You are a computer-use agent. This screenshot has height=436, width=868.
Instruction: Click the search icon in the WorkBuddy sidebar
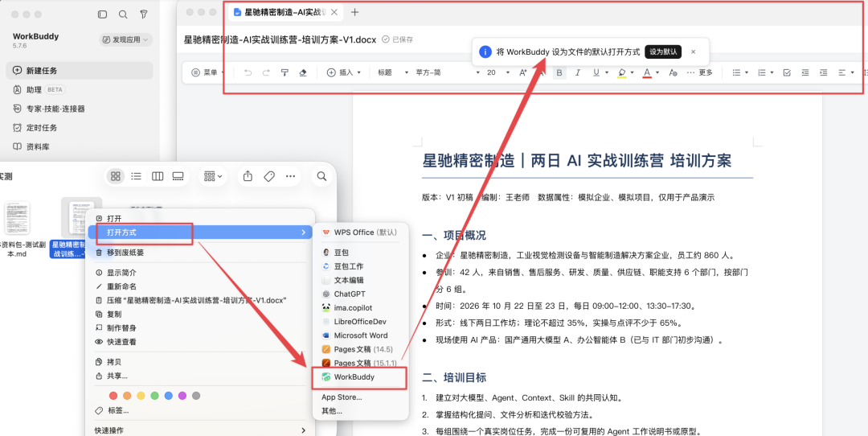coord(123,14)
